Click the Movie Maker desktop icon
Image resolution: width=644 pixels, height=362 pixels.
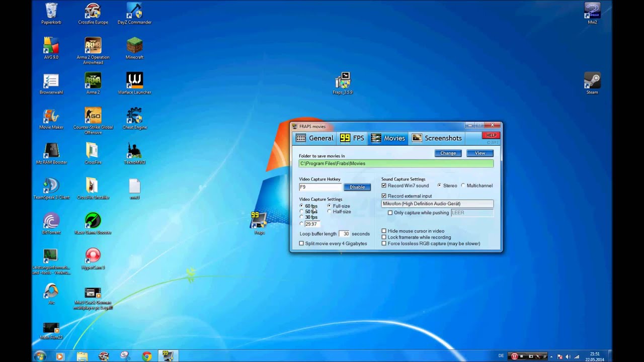pyautogui.click(x=51, y=119)
